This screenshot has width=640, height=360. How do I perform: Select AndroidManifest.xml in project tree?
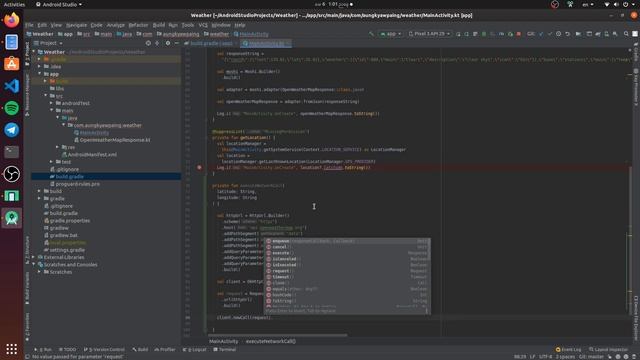(89, 155)
